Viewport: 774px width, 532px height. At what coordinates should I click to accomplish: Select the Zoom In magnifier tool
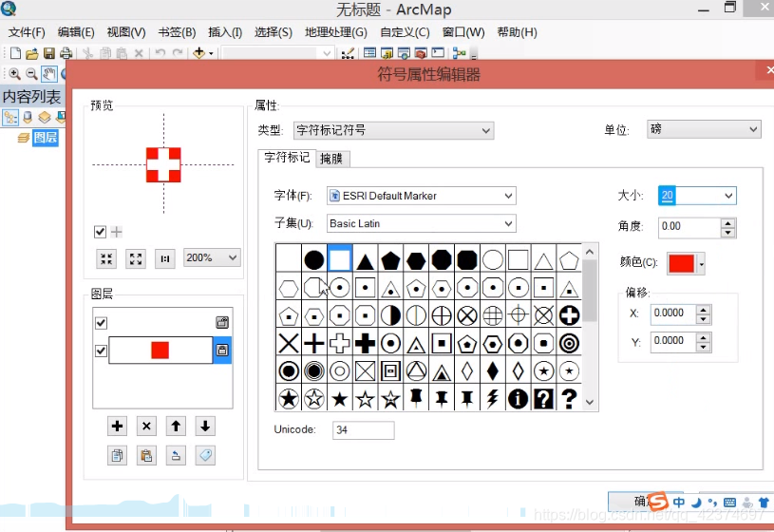(x=15, y=74)
